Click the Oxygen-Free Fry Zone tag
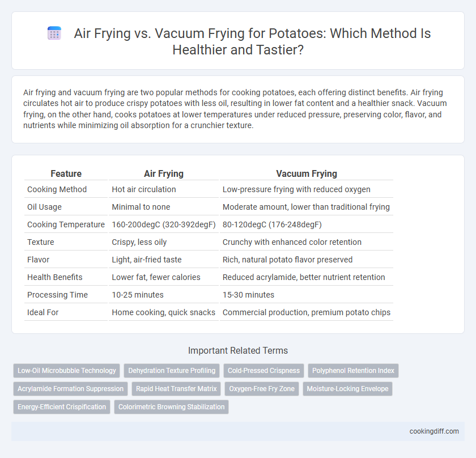The image size is (476, 458). [262, 389]
